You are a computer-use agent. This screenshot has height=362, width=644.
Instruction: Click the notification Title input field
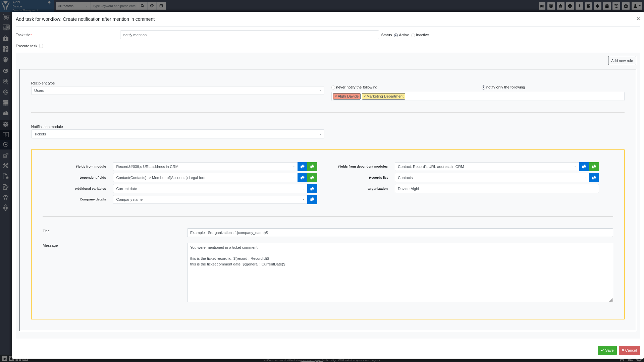pos(400,233)
